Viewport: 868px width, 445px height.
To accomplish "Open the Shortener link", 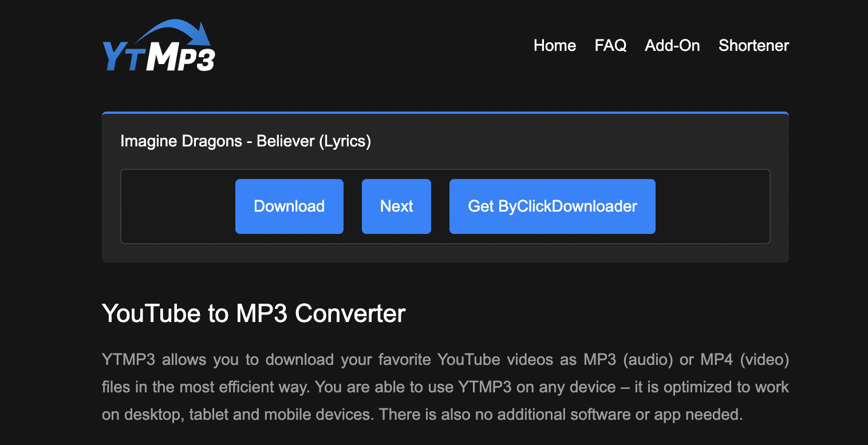I will 753,46.
